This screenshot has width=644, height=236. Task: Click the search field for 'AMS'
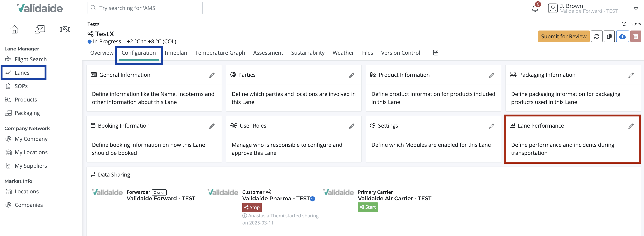click(145, 8)
